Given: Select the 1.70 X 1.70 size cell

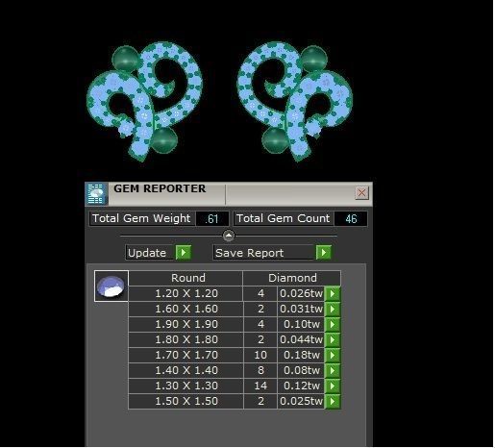Looking at the screenshot, I should (x=186, y=355).
